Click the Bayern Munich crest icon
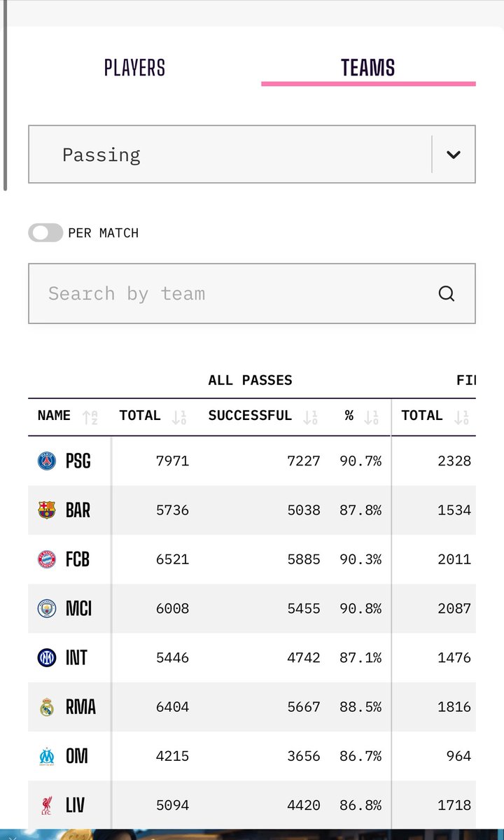 (47, 559)
